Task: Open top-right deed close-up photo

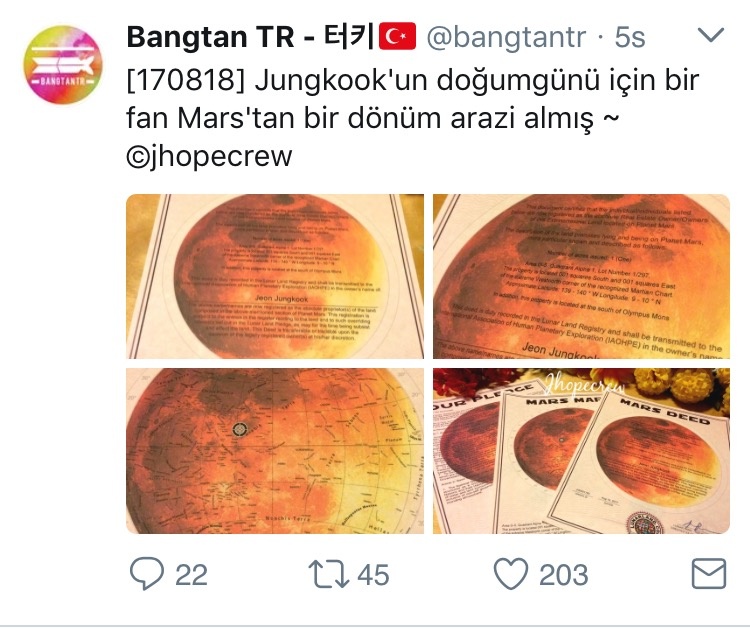Action: [582, 276]
